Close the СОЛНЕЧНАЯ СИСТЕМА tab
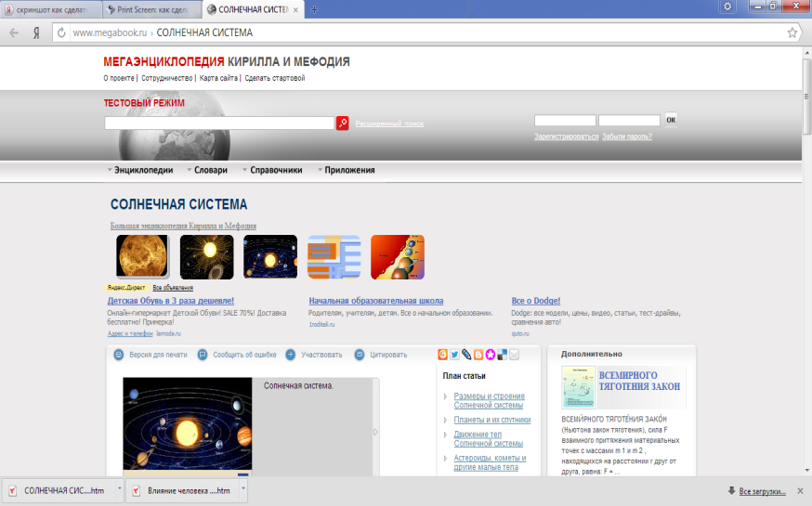The height and width of the screenshot is (506, 812). [295, 10]
